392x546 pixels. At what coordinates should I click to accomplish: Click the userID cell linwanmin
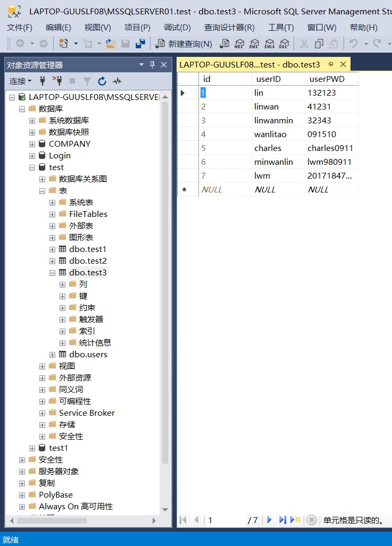(x=278, y=121)
